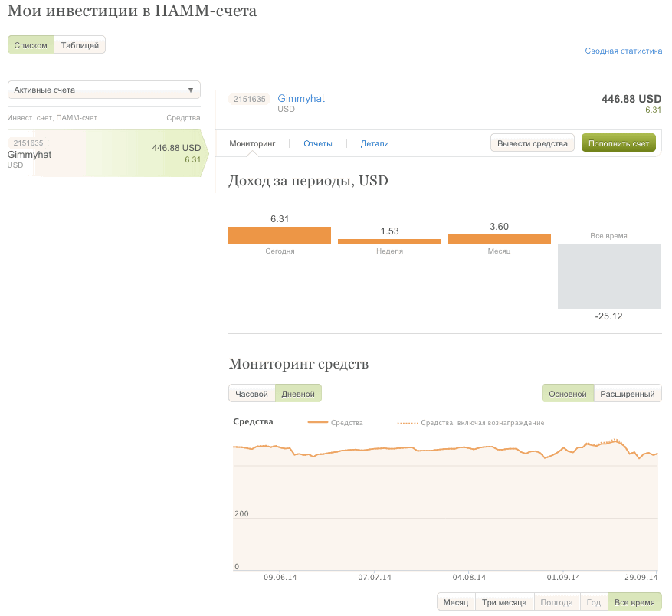Toggle dotted Средства, включая вознаграждение legend
The height and width of the screenshot is (616, 672).
pyautogui.click(x=408, y=423)
